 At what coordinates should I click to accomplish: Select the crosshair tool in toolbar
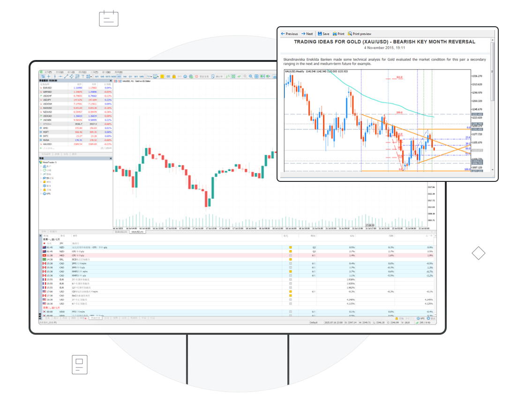[x=48, y=76]
